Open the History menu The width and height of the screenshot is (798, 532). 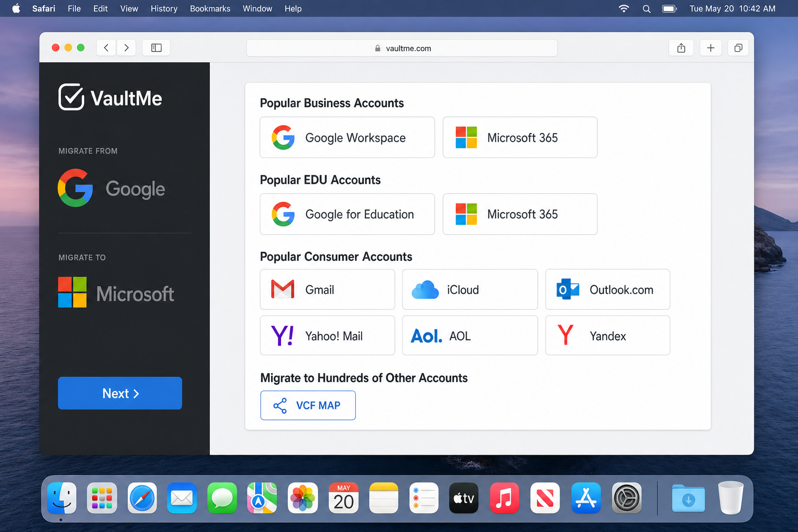164,8
